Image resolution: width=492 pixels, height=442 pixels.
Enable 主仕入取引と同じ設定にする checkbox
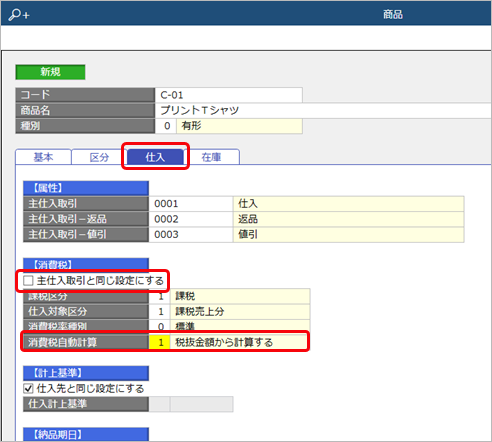(28, 281)
